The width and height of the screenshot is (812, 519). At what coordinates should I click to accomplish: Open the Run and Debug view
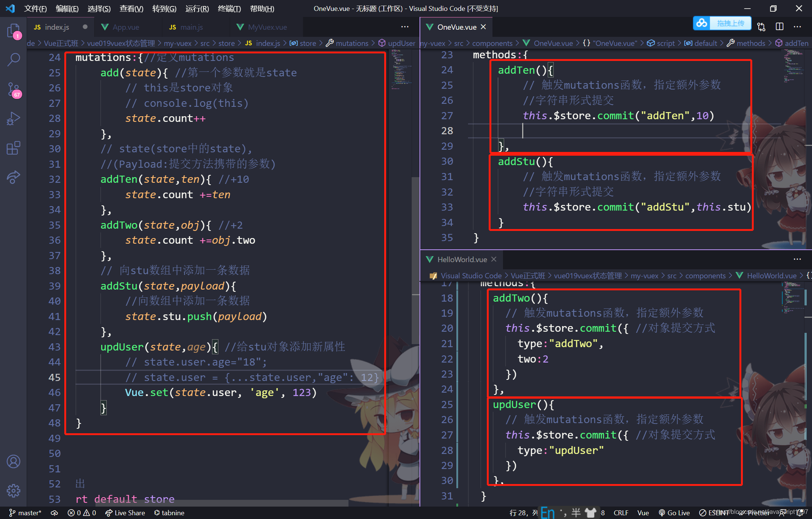pyautogui.click(x=13, y=118)
